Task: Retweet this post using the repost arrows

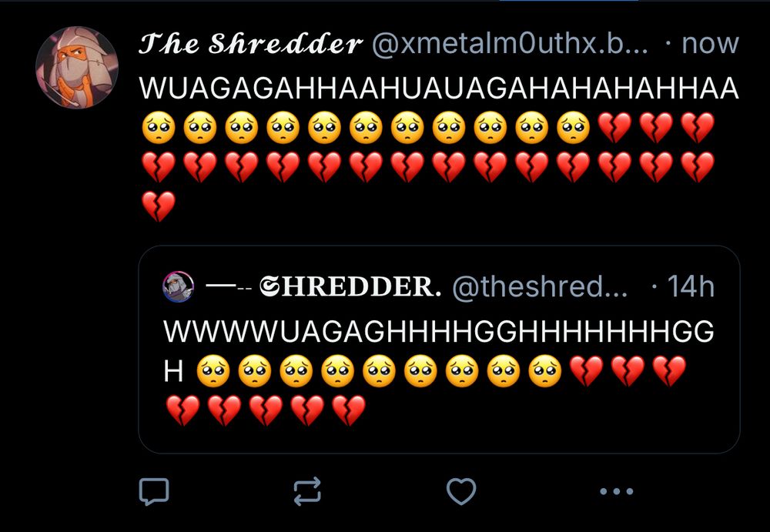Action: [x=307, y=491]
